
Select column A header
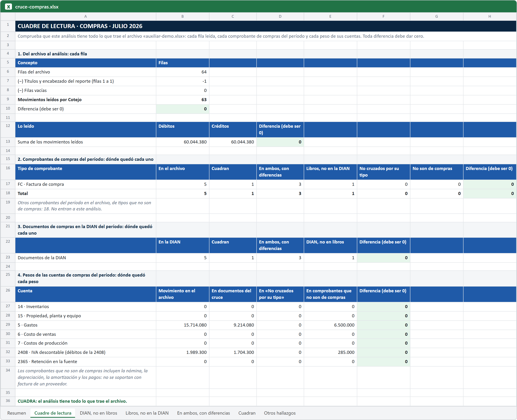click(x=85, y=17)
